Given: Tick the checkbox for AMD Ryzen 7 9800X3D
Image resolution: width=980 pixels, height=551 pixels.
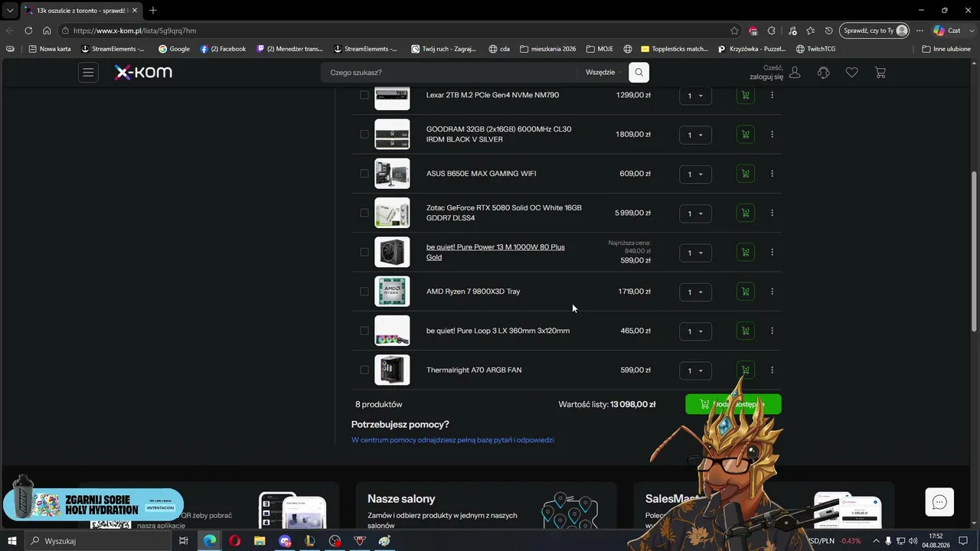Looking at the screenshot, I should point(364,292).
